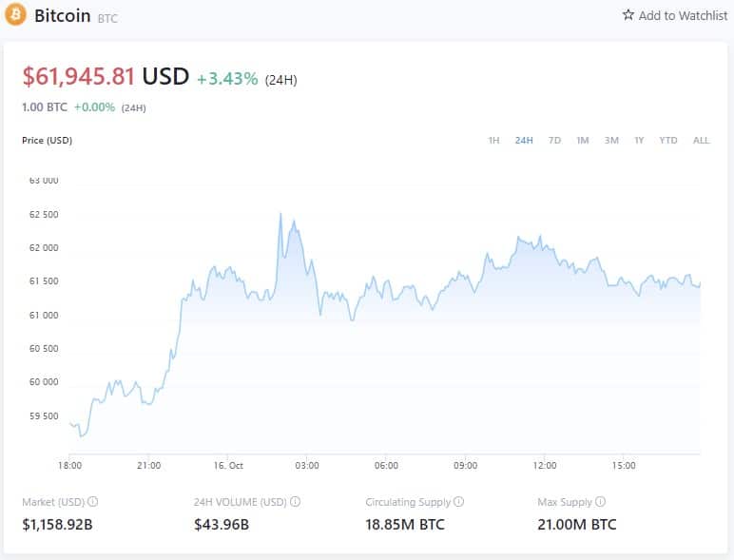Click the highest peak on the price chart

tap(280, 214)
